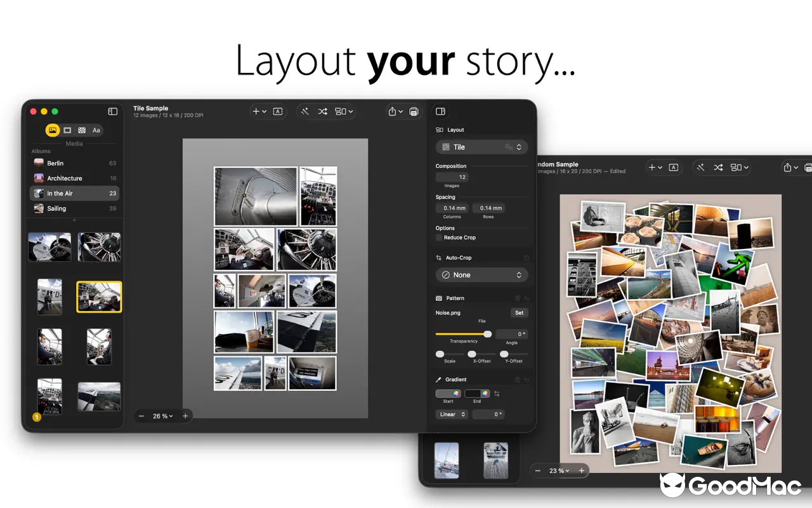This screenshot has height=508, width=812.
Task: Click Set to choose a pattern file
Action: (x=519, y=312)
